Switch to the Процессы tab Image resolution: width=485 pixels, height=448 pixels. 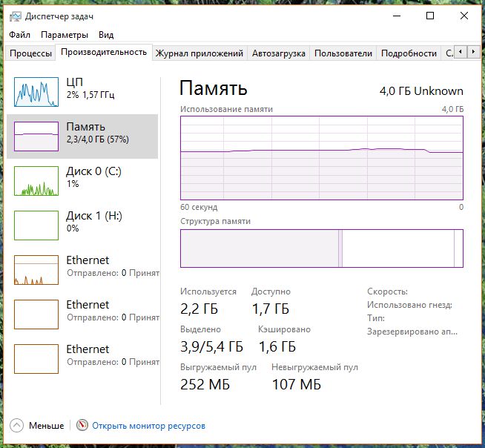[31, 53]
